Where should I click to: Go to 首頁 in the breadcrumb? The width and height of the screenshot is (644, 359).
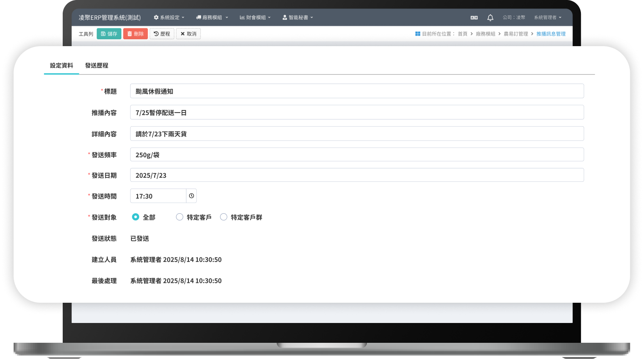point(462,34)
